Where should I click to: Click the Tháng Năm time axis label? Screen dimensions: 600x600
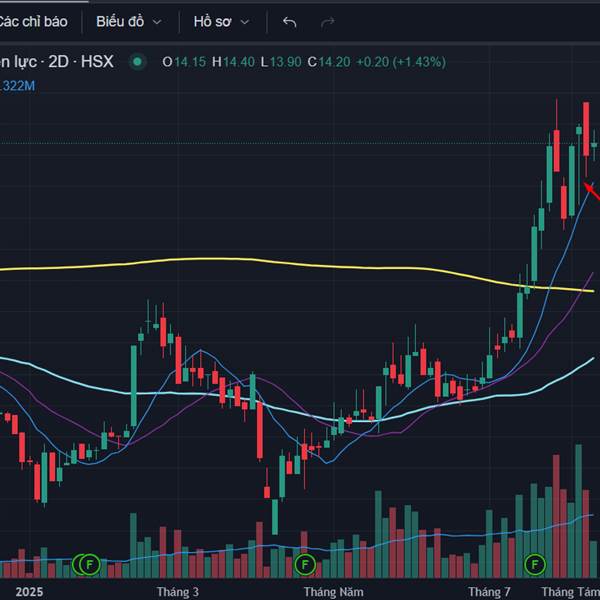pos(334,592)
